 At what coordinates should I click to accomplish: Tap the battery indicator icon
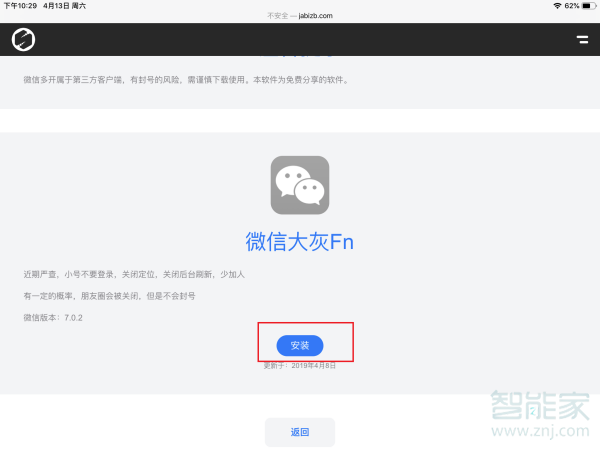coord(589,6)
